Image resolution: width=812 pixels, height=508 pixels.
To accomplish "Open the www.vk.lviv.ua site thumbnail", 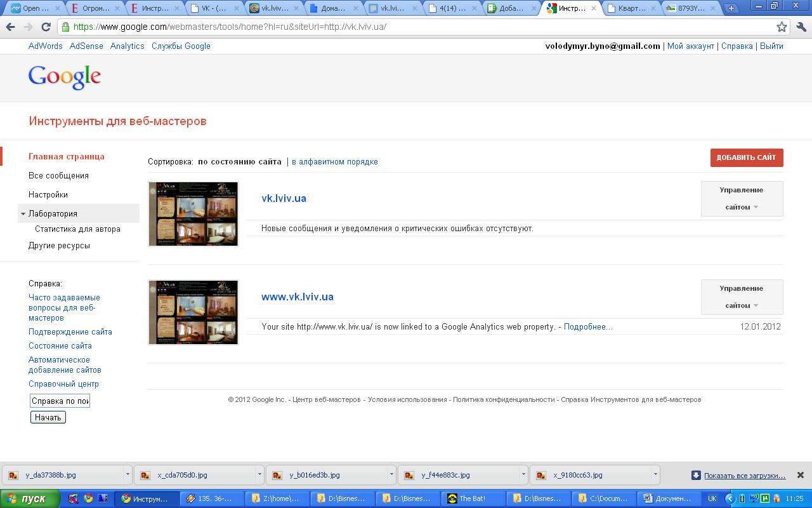I will (x=193, y=312).
